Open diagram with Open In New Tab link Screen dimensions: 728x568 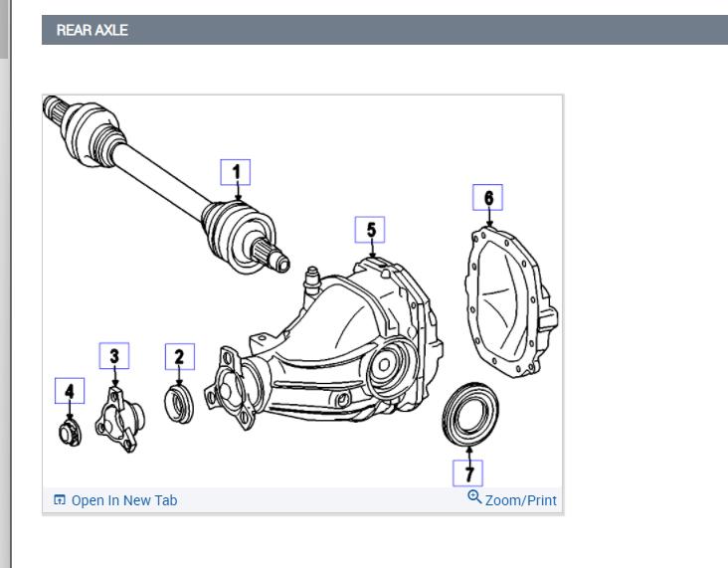[124, 500]
